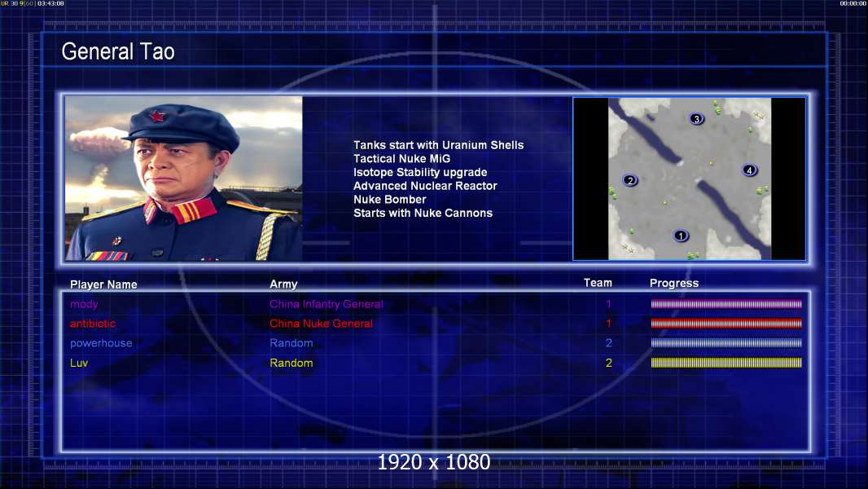This screenshot has height=489, width=868.
Task: Click 'Tactical Nuke MiG' text
Action: pos(402,158)
